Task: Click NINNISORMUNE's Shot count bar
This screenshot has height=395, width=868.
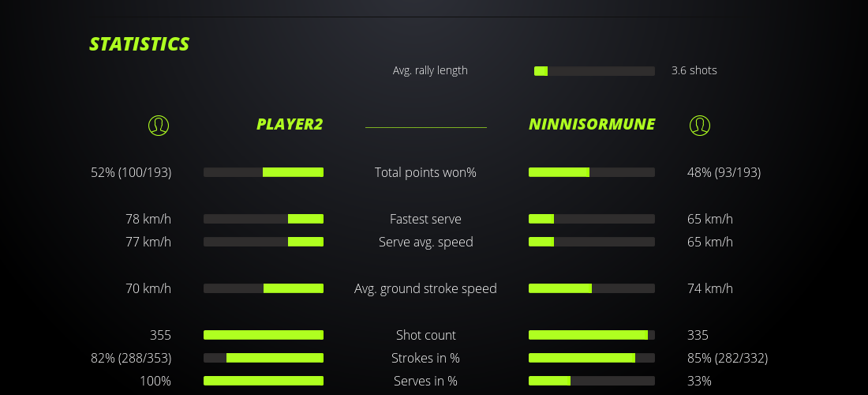Action: coord(592,335)
